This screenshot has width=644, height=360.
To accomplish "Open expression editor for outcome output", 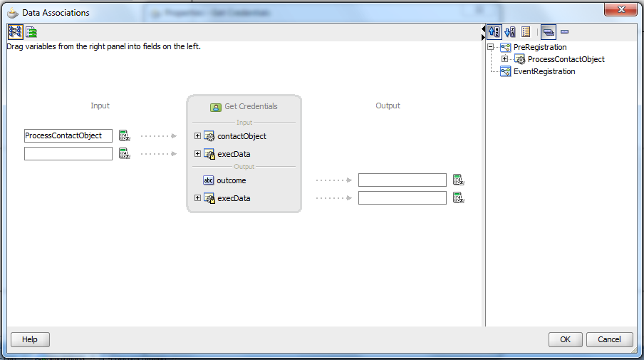I will 458,180.
